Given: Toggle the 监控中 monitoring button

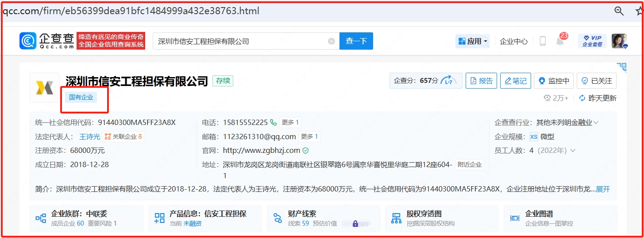Looking at the screenshot, I should click(554, 81).
